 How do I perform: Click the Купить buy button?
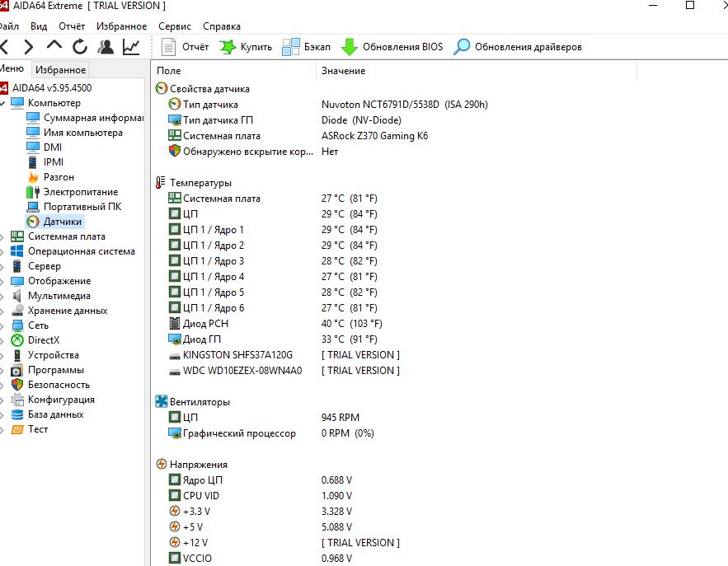coord(246,47)
